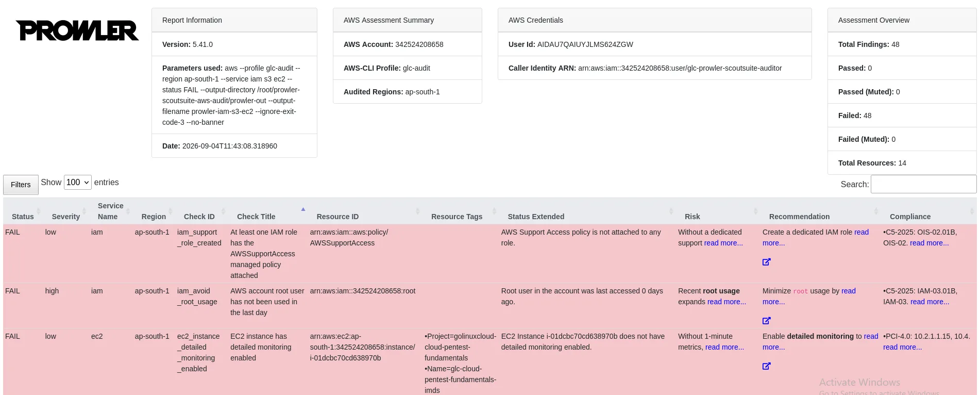Image resolution: width=980 pixels, height=395 pixels.
Task: Expand Compliance read more for OIS-02
Action: click(929, 243)
